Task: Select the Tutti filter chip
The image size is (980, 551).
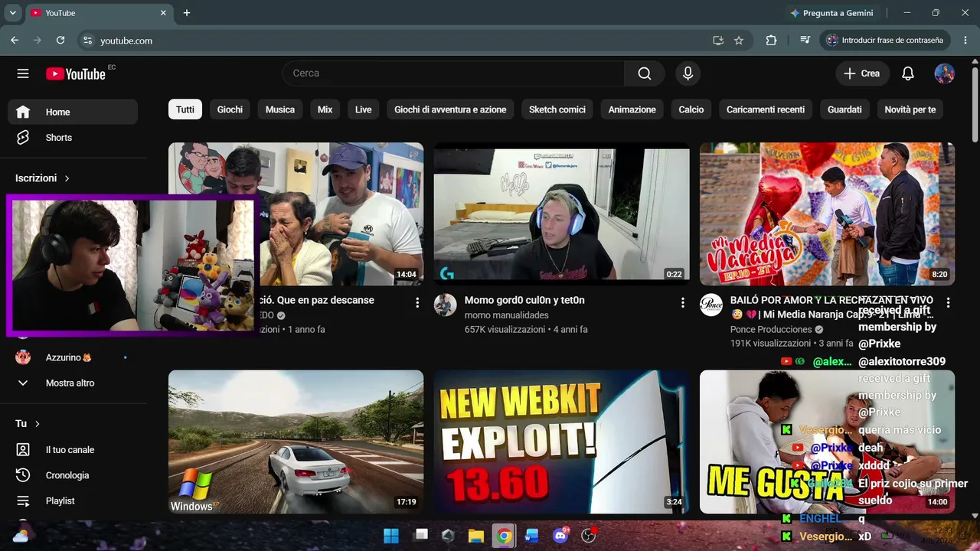Action: click(185, 109)
